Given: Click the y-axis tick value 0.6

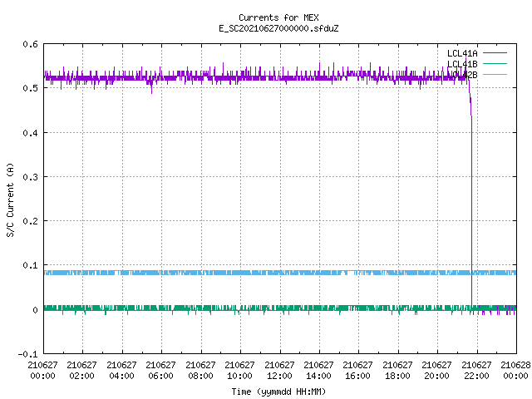Looking at the screenshot, I should (30, 44).
